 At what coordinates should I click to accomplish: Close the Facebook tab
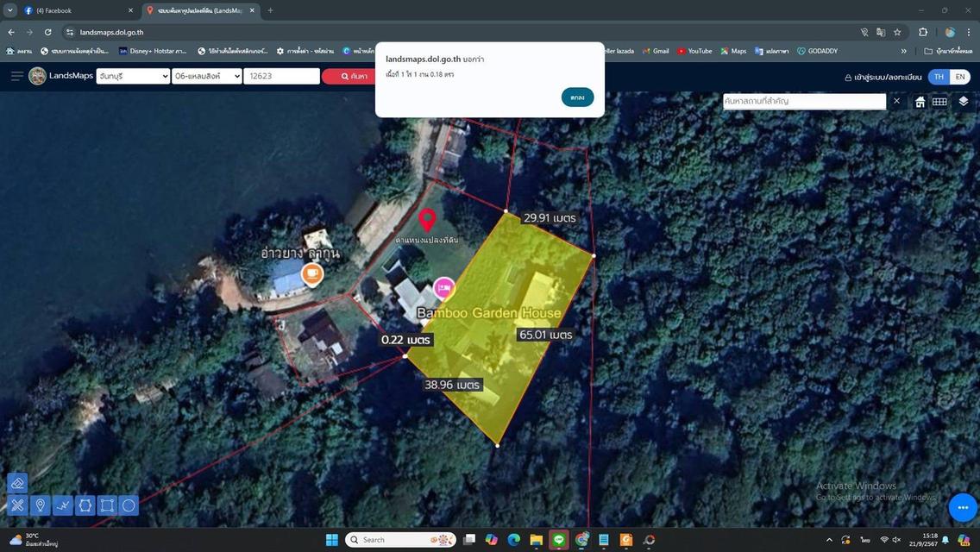[130, 10]
